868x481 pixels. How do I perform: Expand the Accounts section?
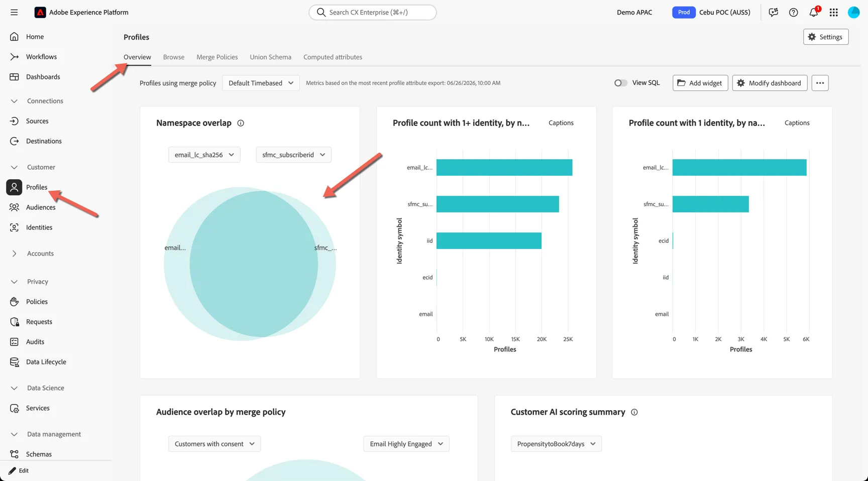14,254
